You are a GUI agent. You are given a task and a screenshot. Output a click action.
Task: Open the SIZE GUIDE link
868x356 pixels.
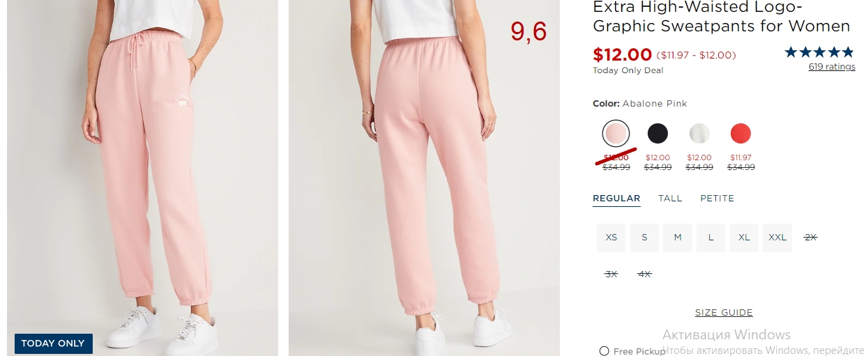[x=724, y=313]
